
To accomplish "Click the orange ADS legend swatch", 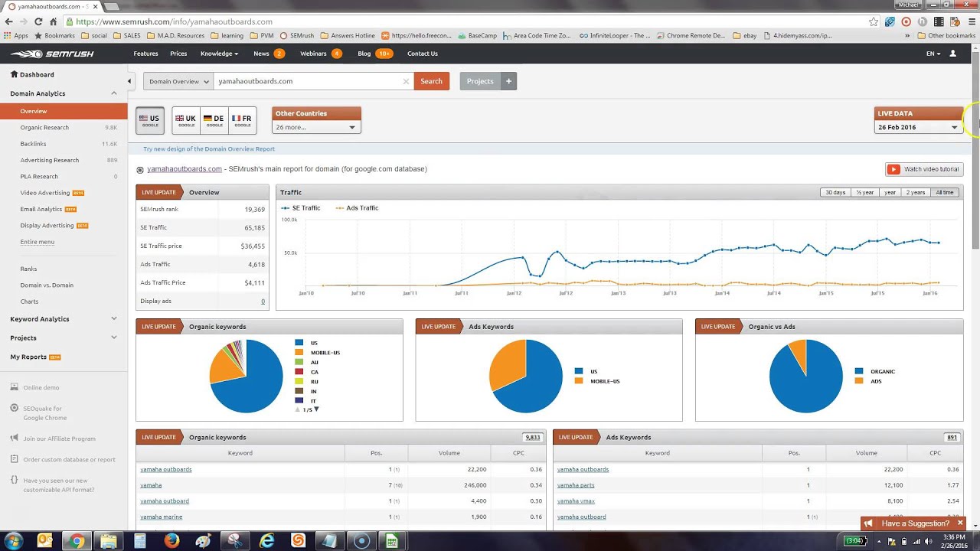I will [859, 381].
